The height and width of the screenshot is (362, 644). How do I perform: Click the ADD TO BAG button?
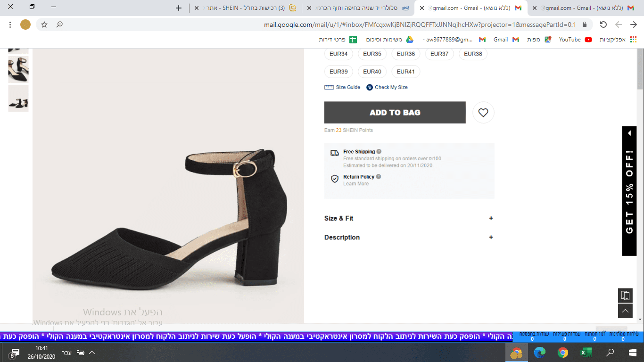(395, 113)
